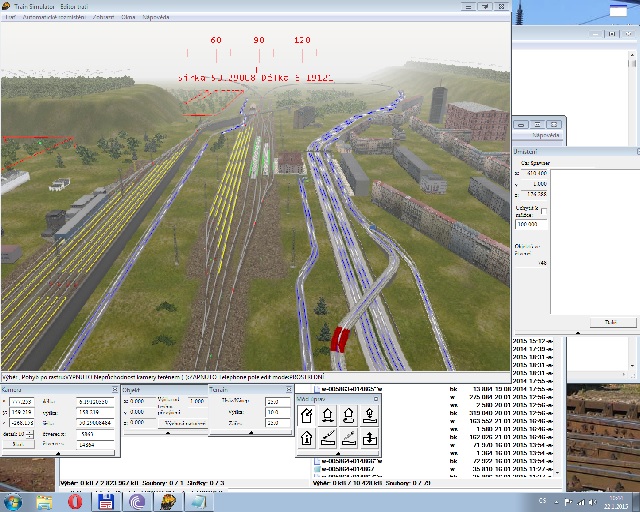Click the Kamera z coordinate field
This screenshot has width=640, height=512.
(x=22, y=423)
